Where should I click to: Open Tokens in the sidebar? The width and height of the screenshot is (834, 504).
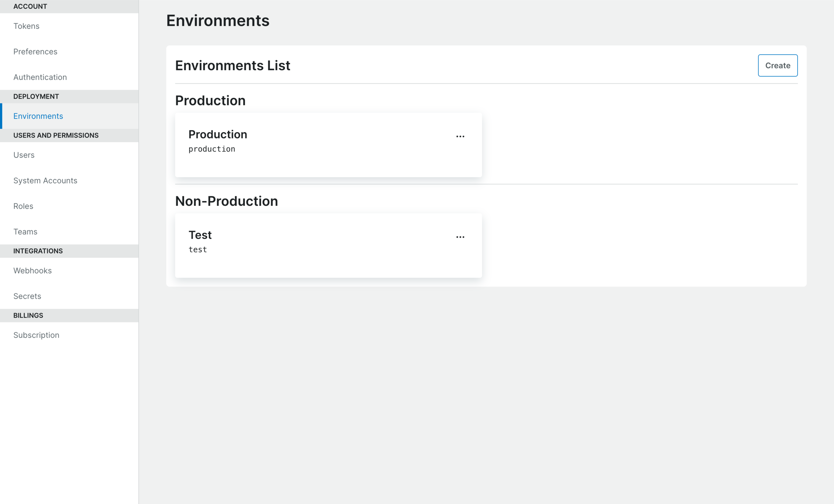click(26, 26)
